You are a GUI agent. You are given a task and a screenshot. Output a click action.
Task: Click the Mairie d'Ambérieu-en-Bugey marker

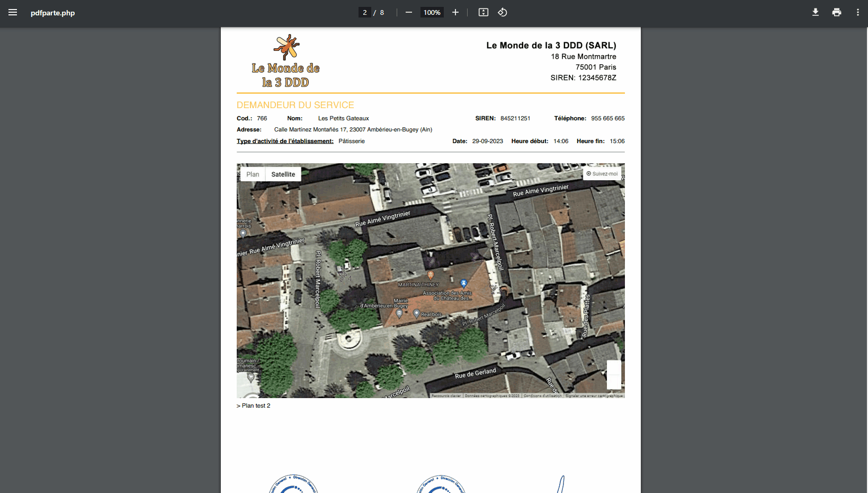click(399, 313)
